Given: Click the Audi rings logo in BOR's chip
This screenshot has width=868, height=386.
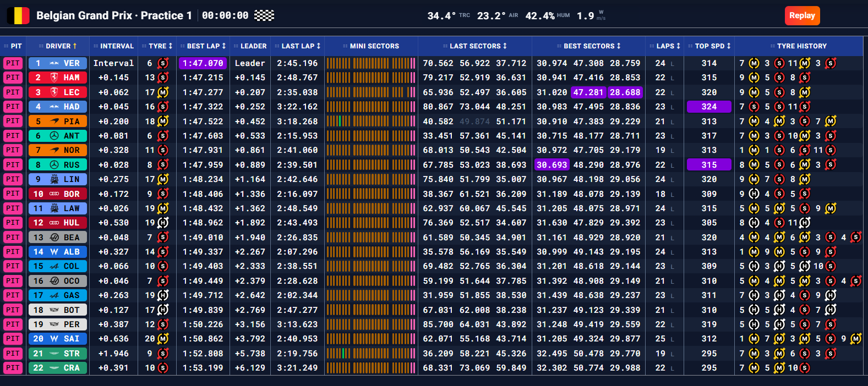Looking at the screenshot, I should point(54,194).
